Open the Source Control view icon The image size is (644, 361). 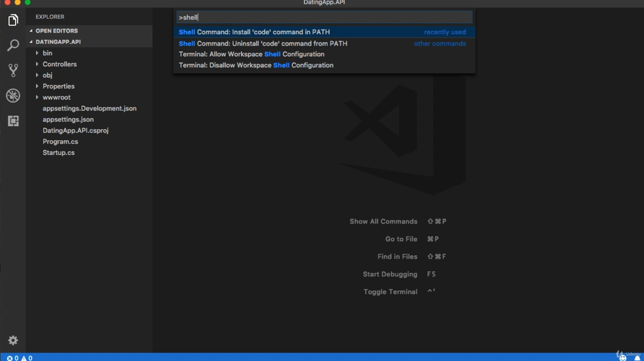[13, 70]
